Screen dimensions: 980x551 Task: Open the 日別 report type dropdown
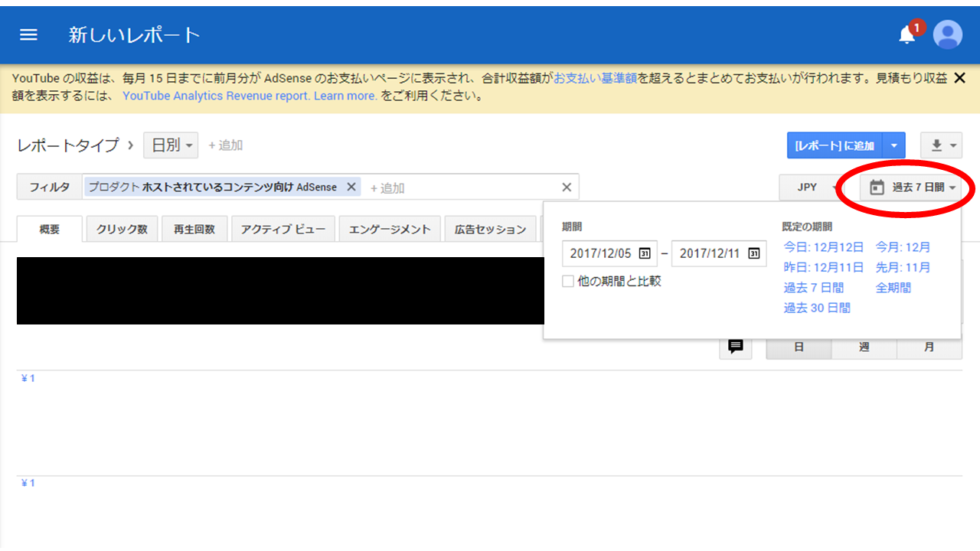(171, 145)
